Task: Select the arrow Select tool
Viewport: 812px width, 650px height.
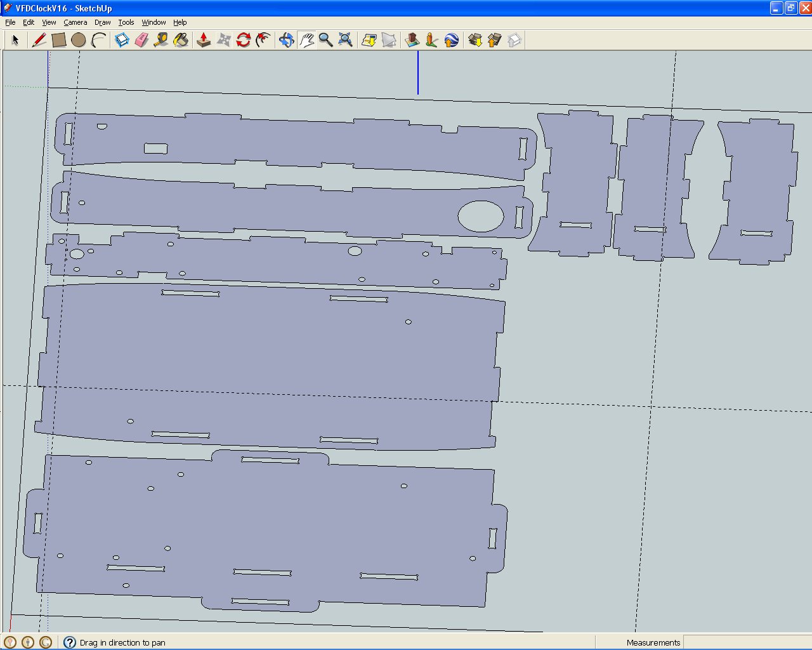Action: click(16, 40)
